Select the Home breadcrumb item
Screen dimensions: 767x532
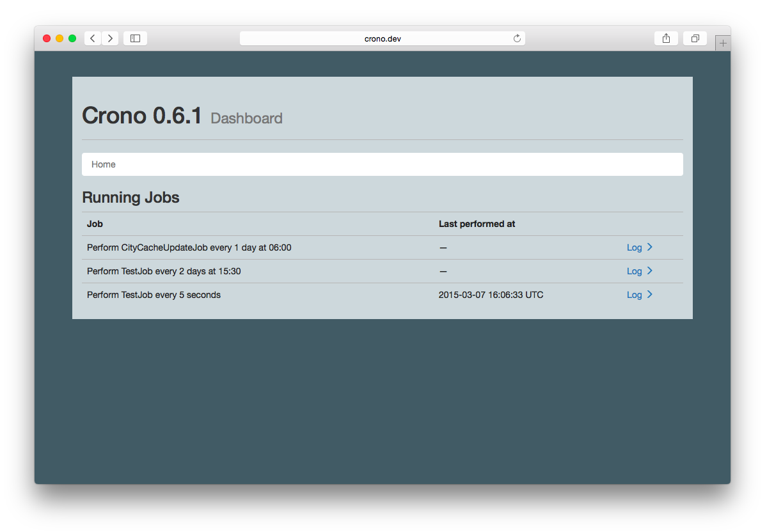click(104, 164)
